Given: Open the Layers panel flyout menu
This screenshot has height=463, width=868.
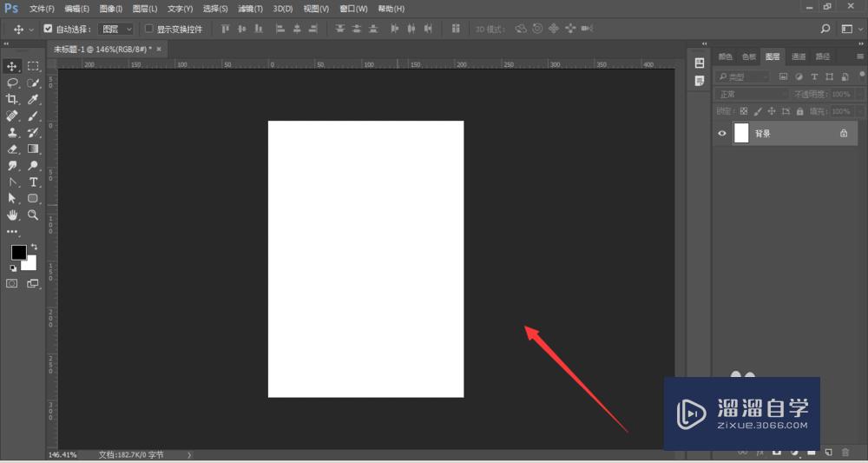Looking at the screenshot, I should (x=860, y=56).
